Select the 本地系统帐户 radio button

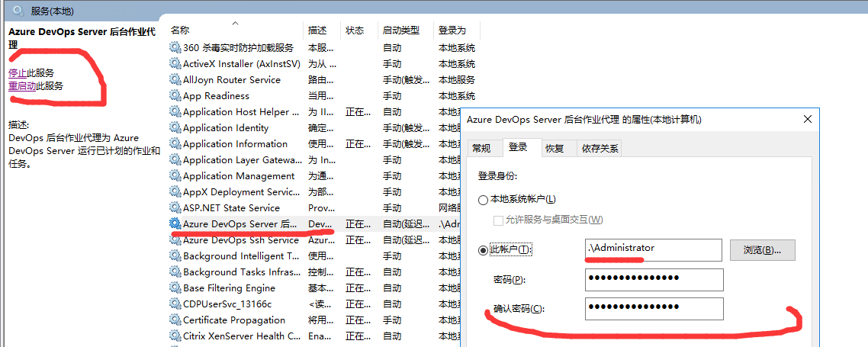(x=483, y=200)
